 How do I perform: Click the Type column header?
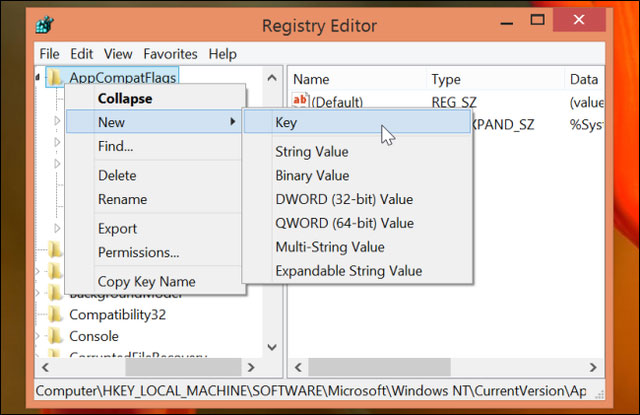496,79
